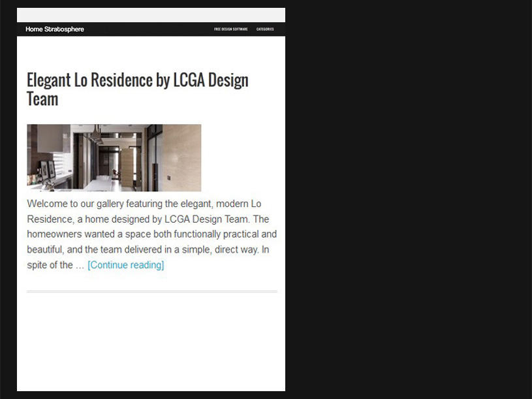Open Free Design Software menu item
This screenshot has height=399, width=532.
[230, 29]
